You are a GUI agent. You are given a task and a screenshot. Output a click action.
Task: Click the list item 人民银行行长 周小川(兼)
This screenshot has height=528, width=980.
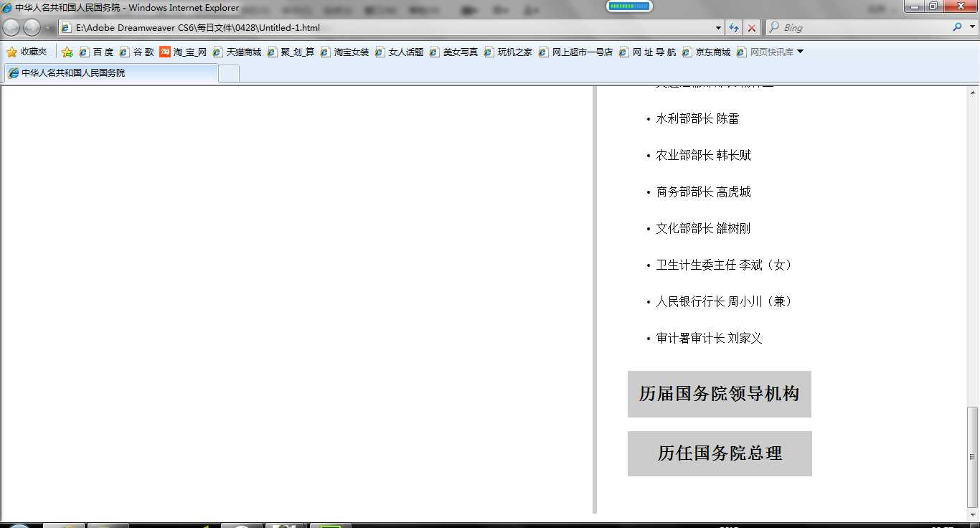(x=725, y=301)
